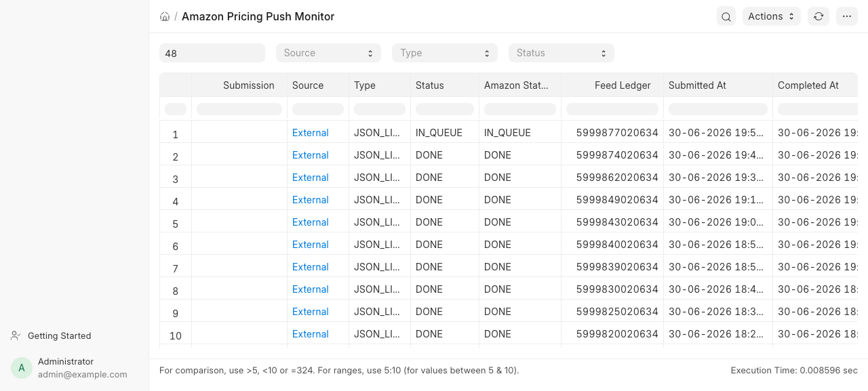This screenshot has height=391, width=868.
Task: Open the Getting Started sidebar item
Action: click(x=51, y=335)
